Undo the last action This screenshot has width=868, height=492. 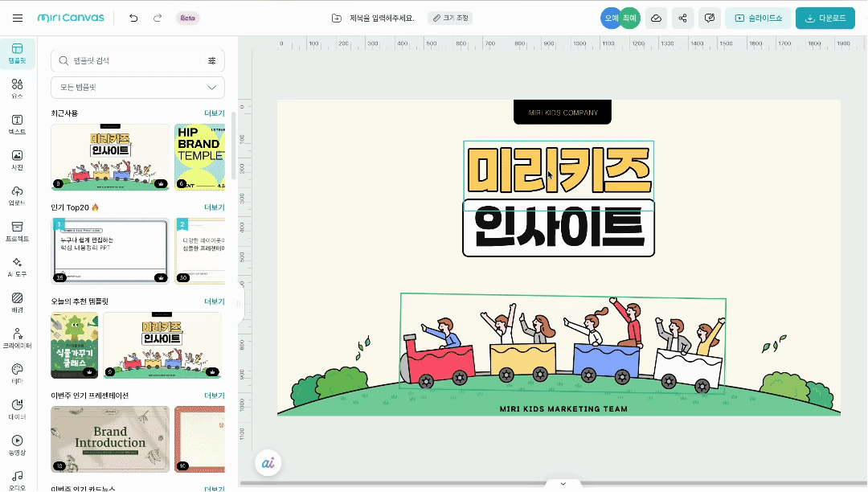pyautogui.click(x=133, y=18)
